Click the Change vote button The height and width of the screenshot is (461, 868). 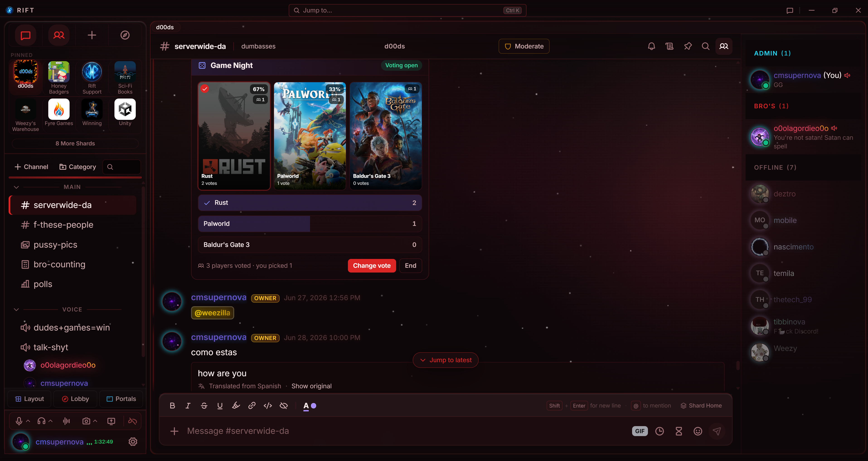(372, 266)
